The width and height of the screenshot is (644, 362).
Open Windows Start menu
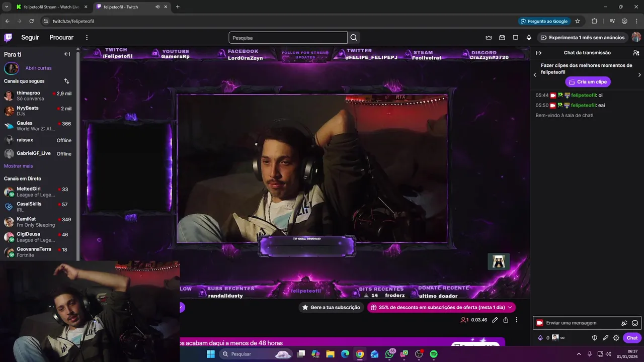[x=210, y=354]
